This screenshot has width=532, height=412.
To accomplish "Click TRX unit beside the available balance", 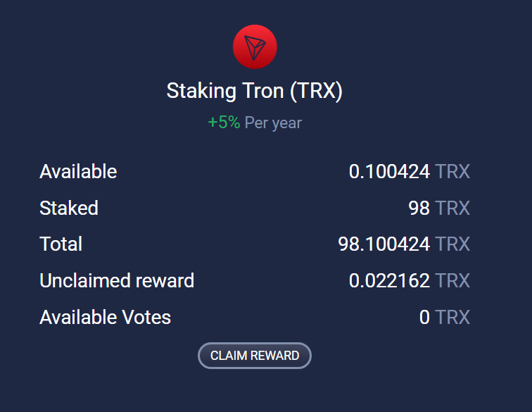I will click(x=452, y=171).
